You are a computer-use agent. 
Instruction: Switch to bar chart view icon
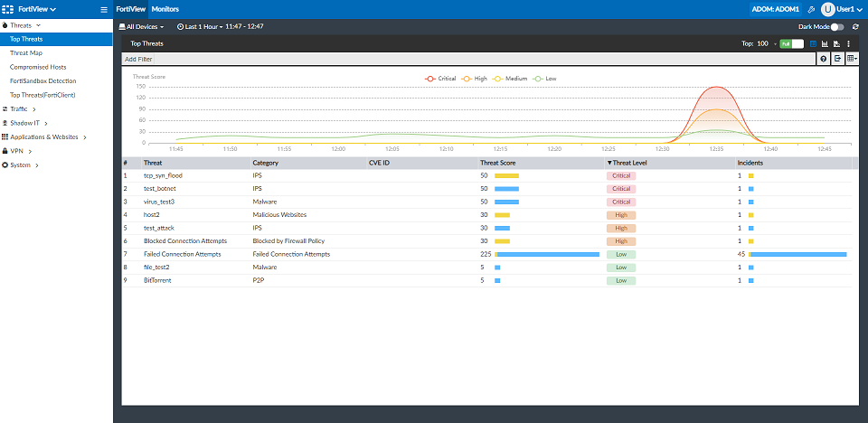click(x=825, y=43)
